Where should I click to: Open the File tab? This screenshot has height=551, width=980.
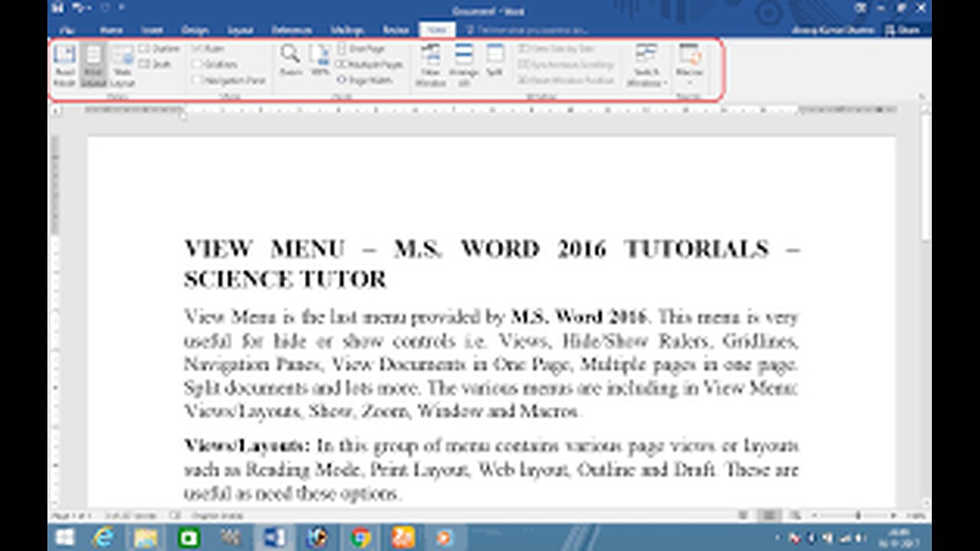(67, 30)
